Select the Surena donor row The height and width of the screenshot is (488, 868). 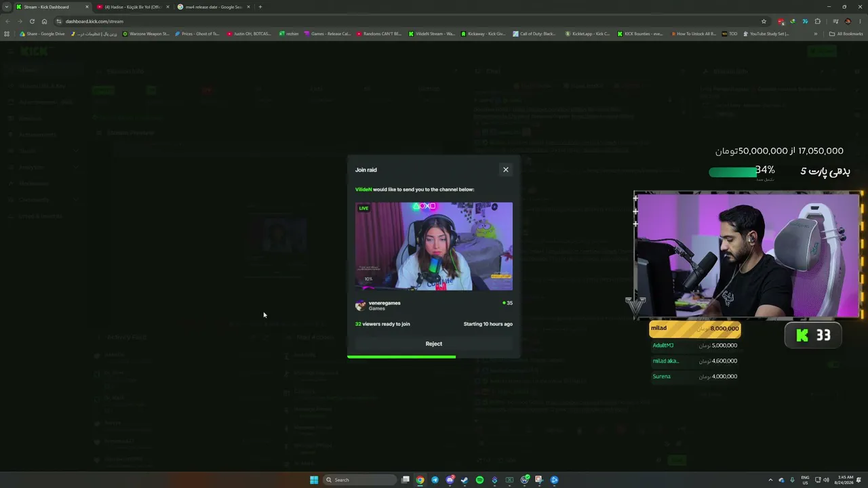coord(695,377)
